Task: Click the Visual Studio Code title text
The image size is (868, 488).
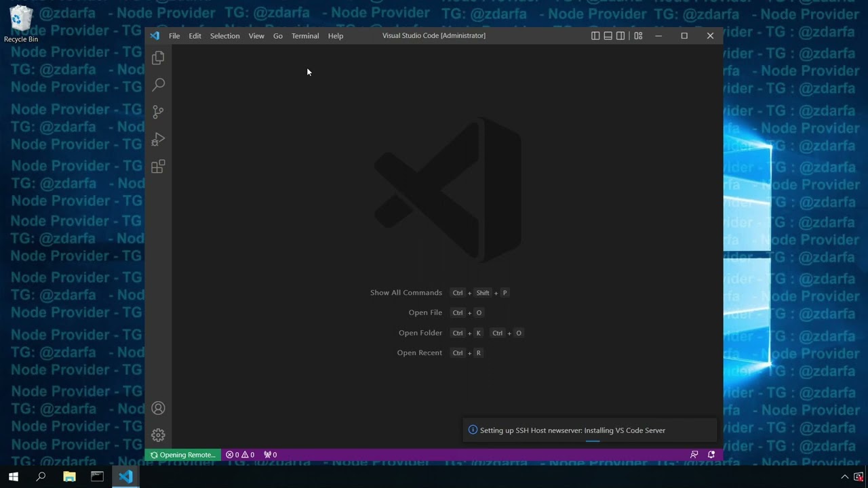Action: coord(434,35)
